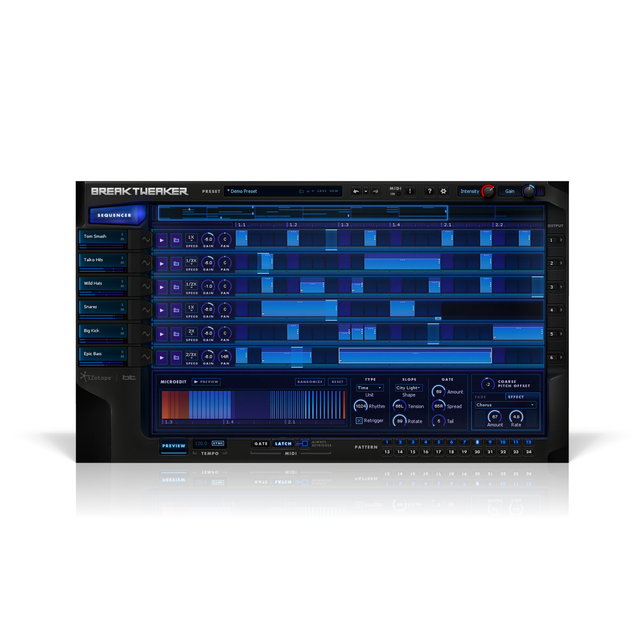Click the MIDI panic exclamation icon

tap(410, 191)
